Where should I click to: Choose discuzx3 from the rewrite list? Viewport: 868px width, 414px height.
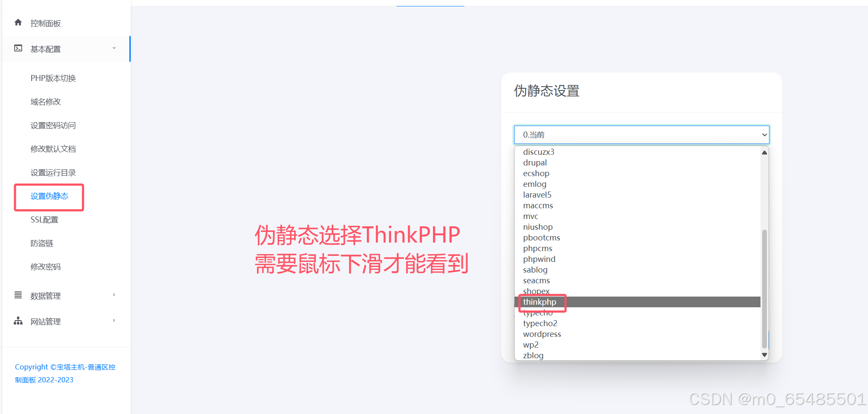tap(638, 152)
